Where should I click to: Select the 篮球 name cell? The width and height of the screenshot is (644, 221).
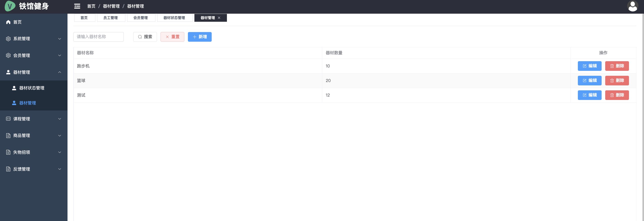tap(198, 80)
